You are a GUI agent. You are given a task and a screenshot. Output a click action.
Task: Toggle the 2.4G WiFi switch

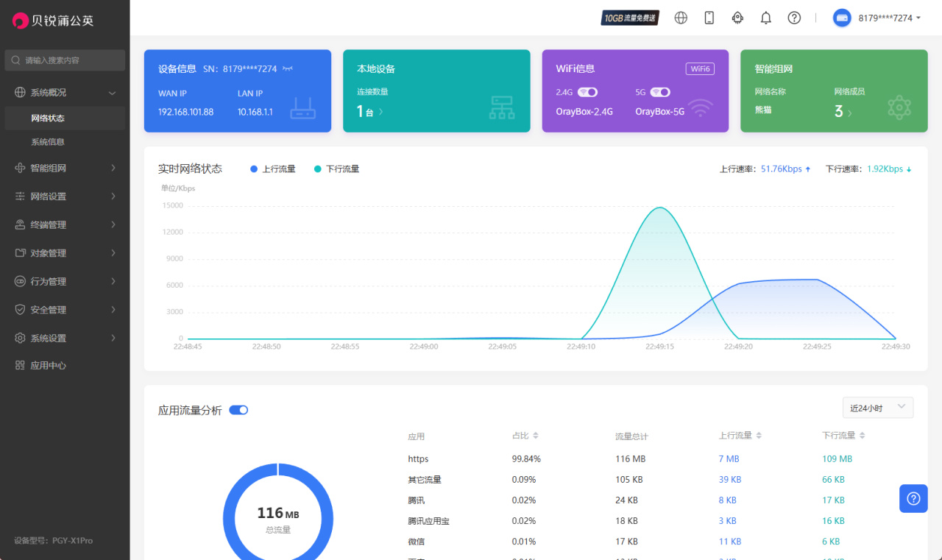587,92
